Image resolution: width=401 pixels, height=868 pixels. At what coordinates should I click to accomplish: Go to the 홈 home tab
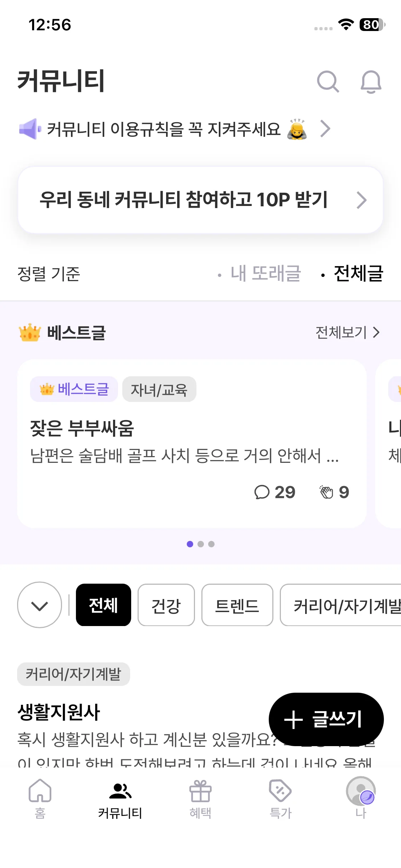40,798
